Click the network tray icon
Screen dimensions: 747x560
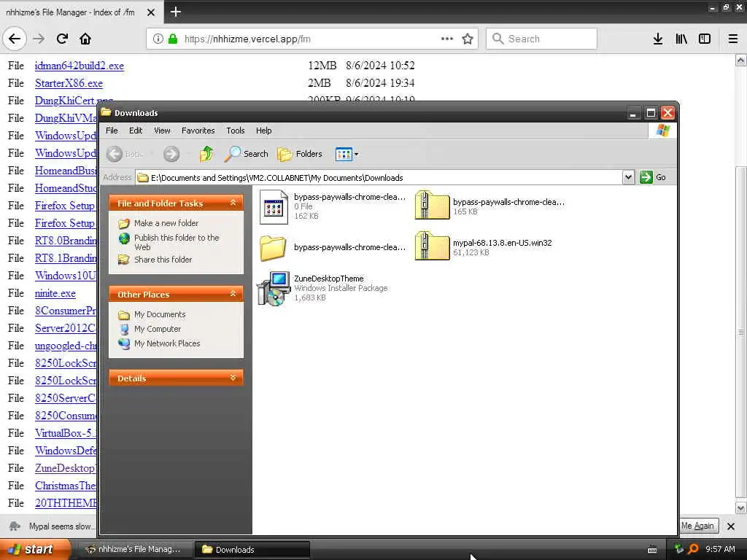(679, 549)
